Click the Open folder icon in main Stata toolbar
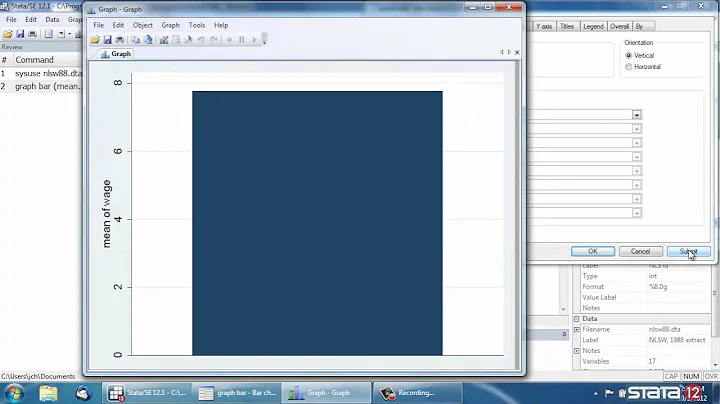 pos(7,34)
